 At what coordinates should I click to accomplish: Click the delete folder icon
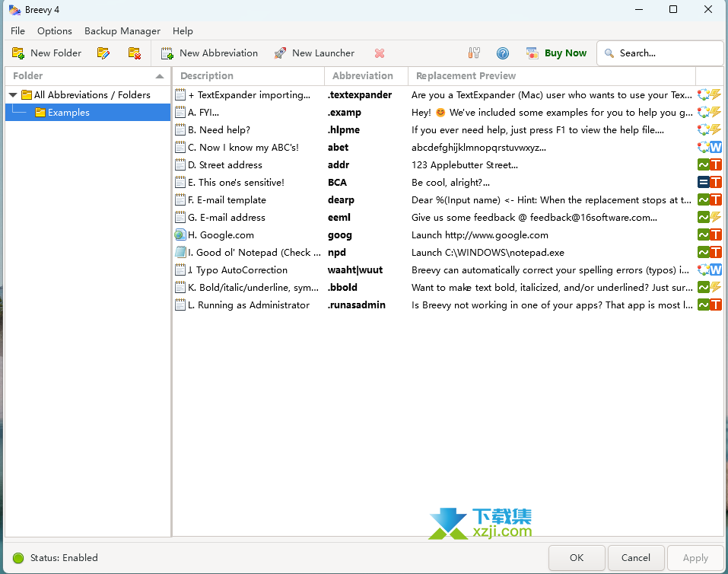point(135,53)
